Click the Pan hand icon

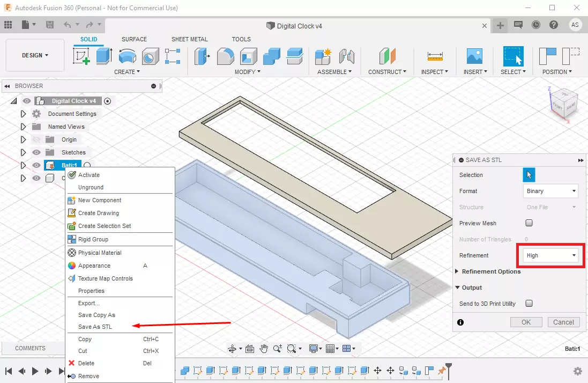[264, 349]
